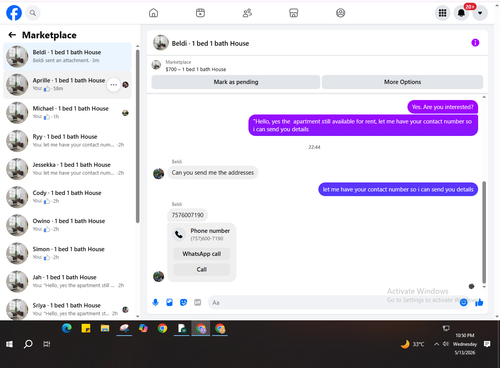Open Windows Start menu

click(9, 344)
